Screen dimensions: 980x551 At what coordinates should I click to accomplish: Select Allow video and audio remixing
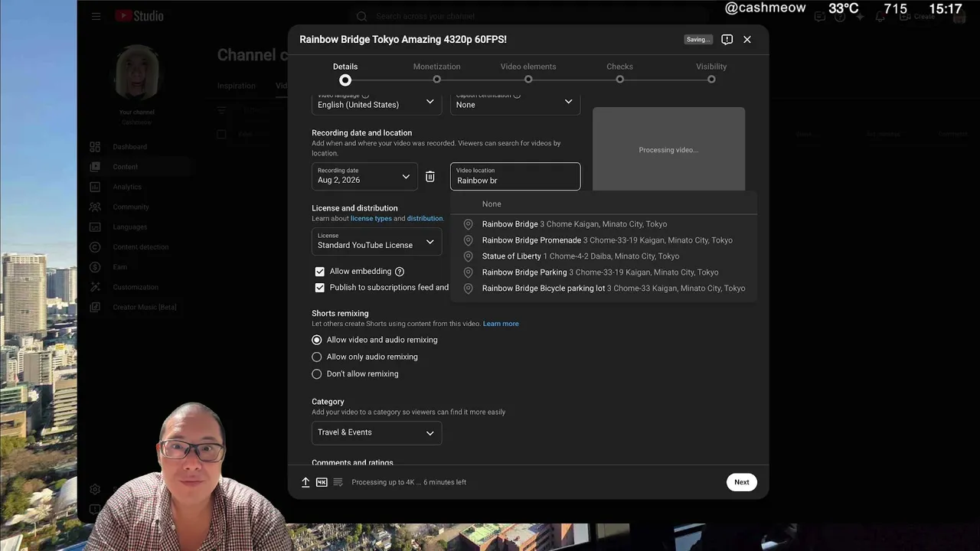tap(317, 340)
